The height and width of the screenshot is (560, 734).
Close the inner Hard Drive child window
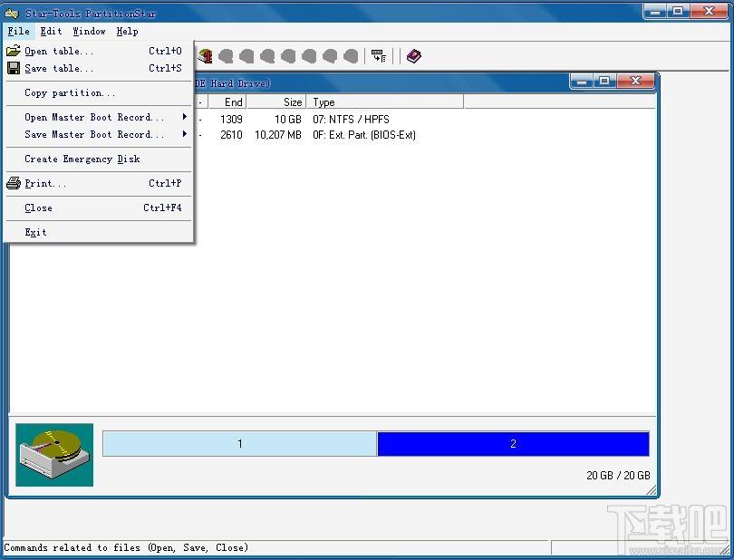click(635, 82)
